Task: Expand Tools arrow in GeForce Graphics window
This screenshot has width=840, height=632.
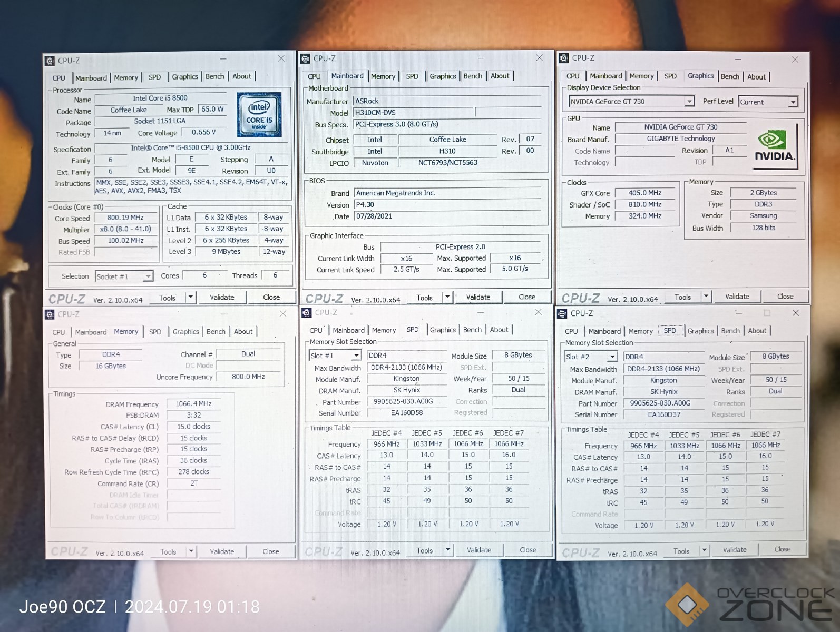Action: click(706, 297)
